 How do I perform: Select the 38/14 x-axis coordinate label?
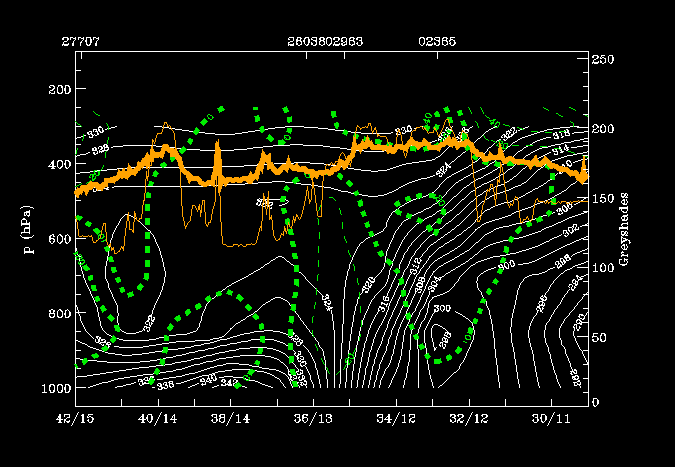[235, 415]
